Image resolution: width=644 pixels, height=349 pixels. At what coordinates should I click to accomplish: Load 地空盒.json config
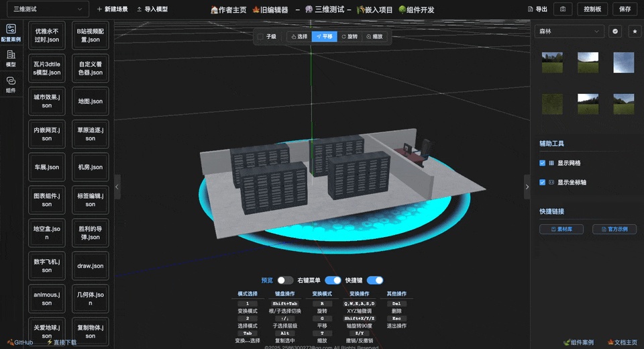point(47,233)
